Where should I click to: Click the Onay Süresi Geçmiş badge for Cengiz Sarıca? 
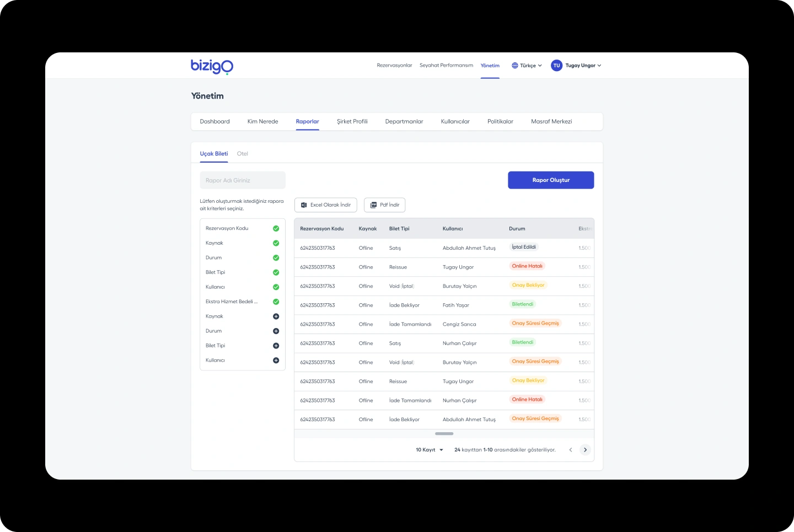click(x=535, y=324)
